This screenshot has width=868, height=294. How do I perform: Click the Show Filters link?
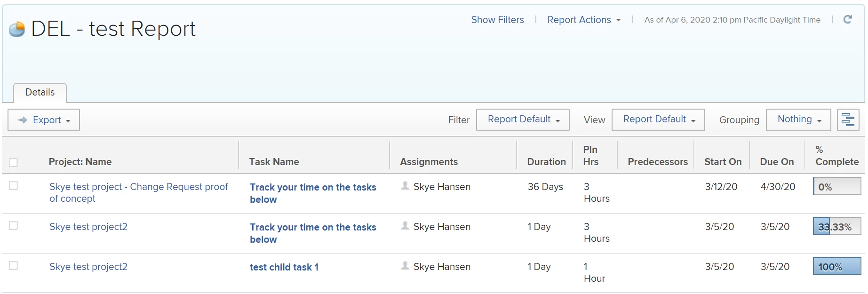coord(497,20)
